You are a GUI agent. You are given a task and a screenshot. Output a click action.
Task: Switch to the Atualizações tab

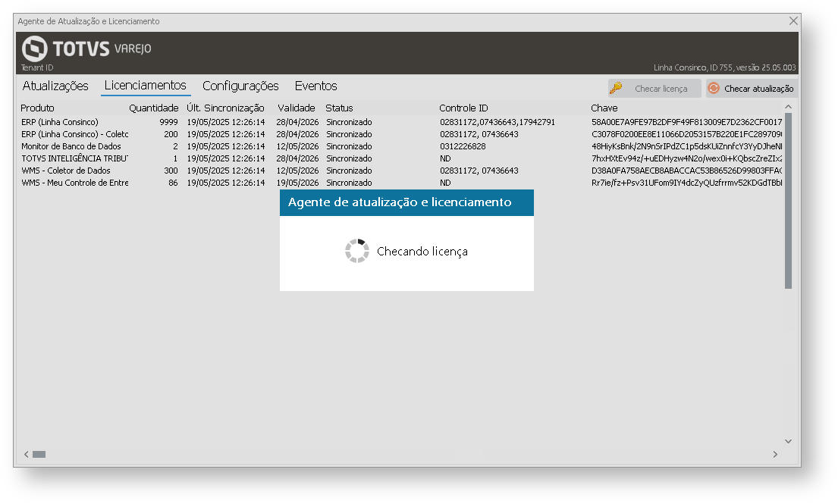(55, 86)
